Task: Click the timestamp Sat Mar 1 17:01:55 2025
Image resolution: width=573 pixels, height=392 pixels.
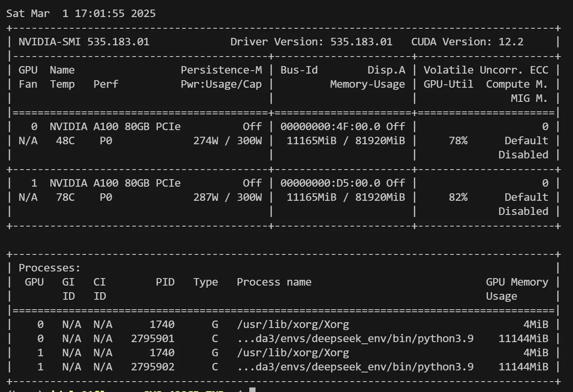Action: tap(81, 13)
